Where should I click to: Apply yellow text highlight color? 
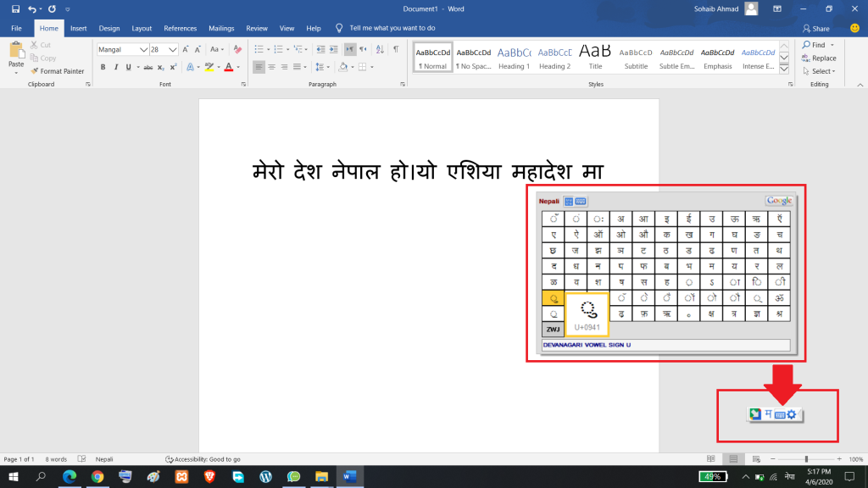pyautogui.click(x=209, y=67)
